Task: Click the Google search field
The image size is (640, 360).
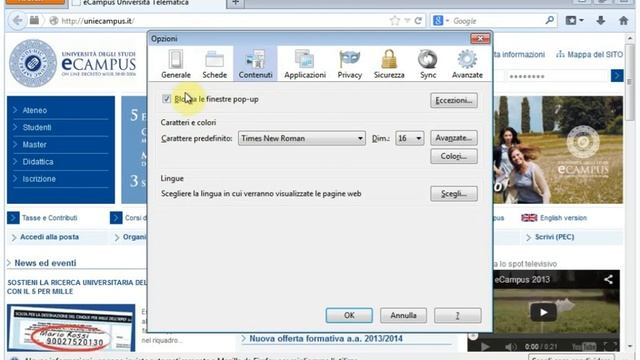Action: [x=497, y=21]
